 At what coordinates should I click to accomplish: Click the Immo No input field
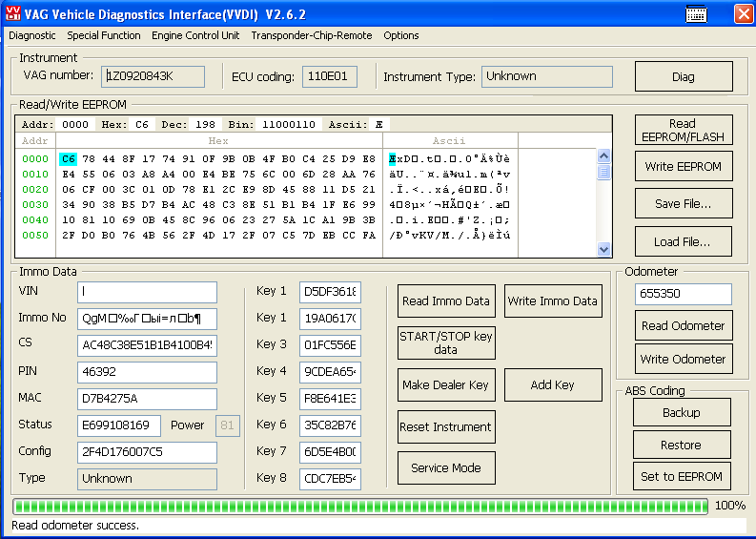point(147,319)
